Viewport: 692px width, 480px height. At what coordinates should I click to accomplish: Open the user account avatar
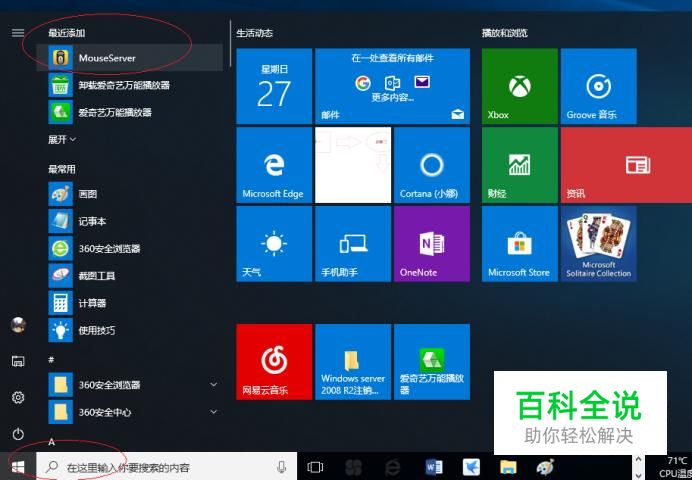(18, 325)
